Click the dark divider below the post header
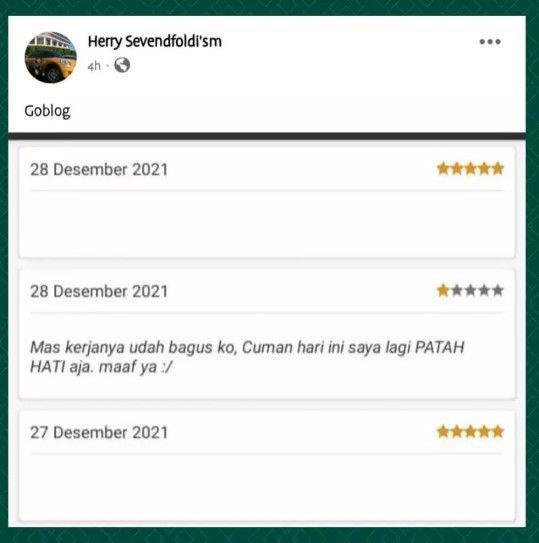This screenshot has height=543, width=539. pyautogui.click(x=267, y=136)
